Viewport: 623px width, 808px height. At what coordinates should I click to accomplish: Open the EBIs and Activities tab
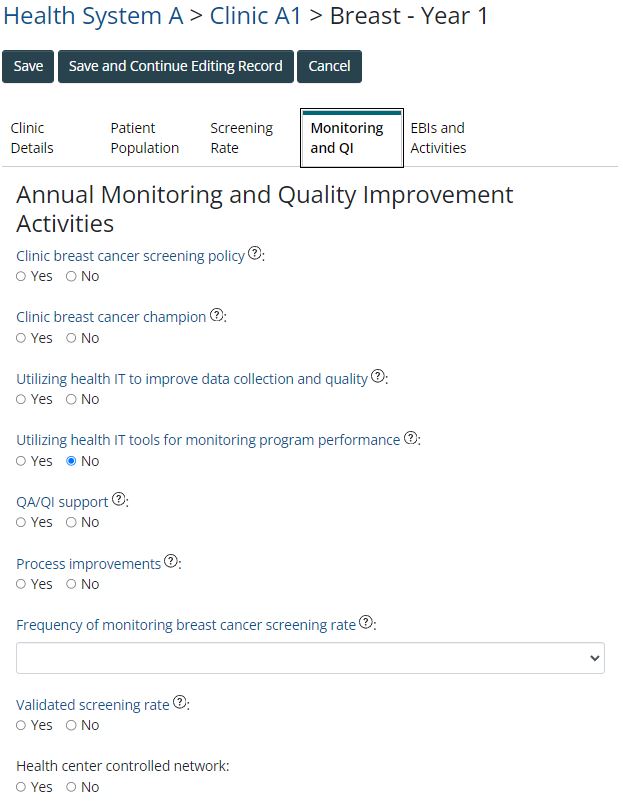point(438,138)
